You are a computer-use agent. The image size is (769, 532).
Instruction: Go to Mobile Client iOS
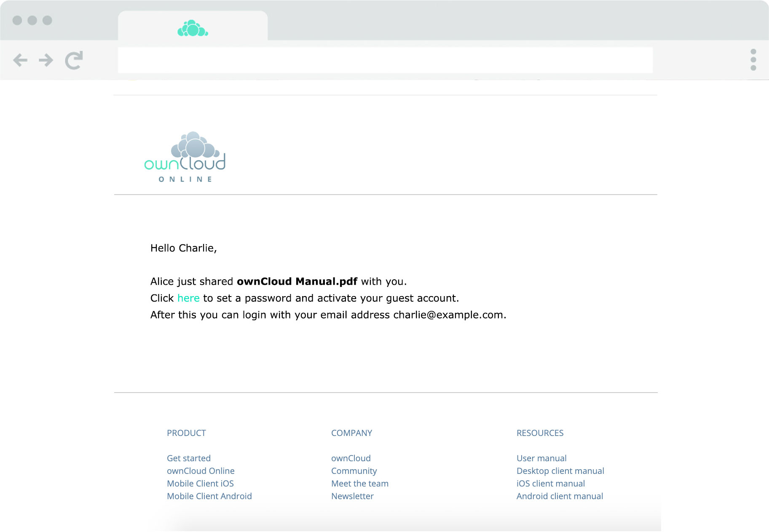tap(200, 484)
